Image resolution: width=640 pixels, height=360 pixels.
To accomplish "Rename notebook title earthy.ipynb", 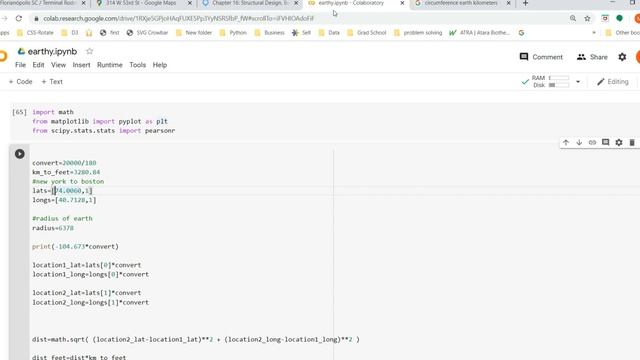I will click(x=52, y=51).
